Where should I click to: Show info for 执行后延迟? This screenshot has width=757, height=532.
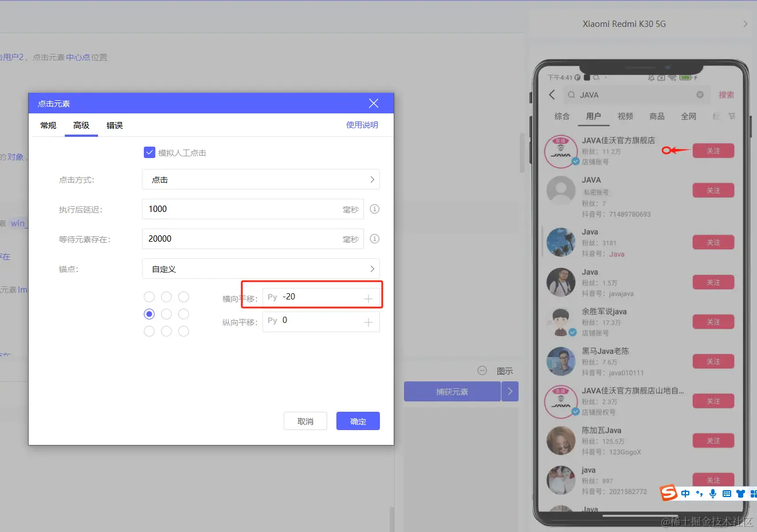click(375, 209)
